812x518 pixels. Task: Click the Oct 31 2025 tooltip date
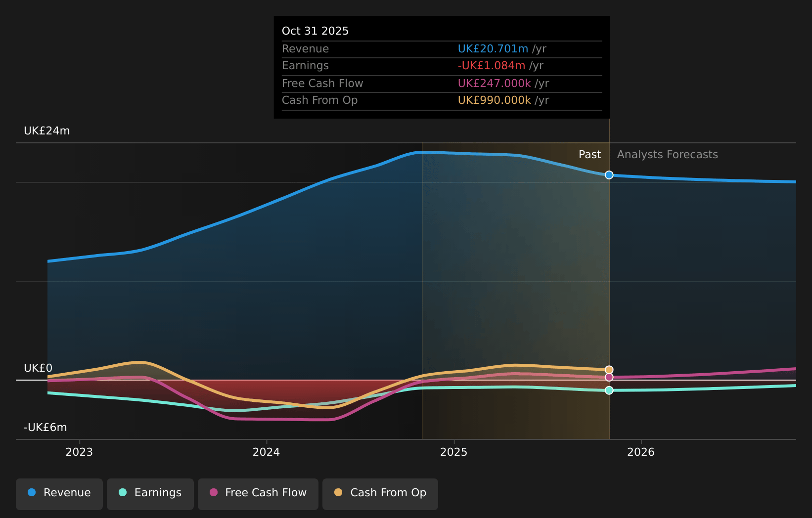[x=315, y=31]
